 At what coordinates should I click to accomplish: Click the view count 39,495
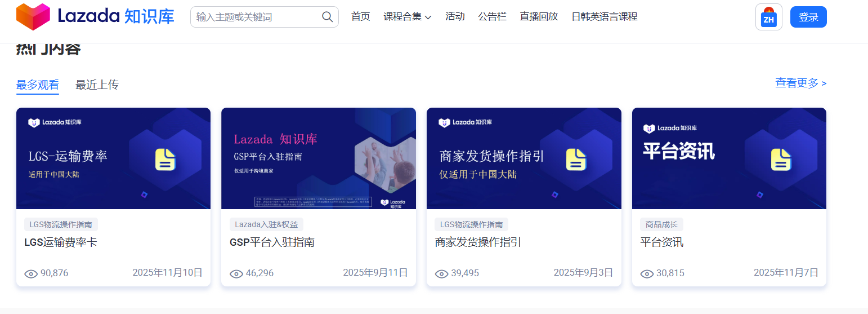[465, 273]
